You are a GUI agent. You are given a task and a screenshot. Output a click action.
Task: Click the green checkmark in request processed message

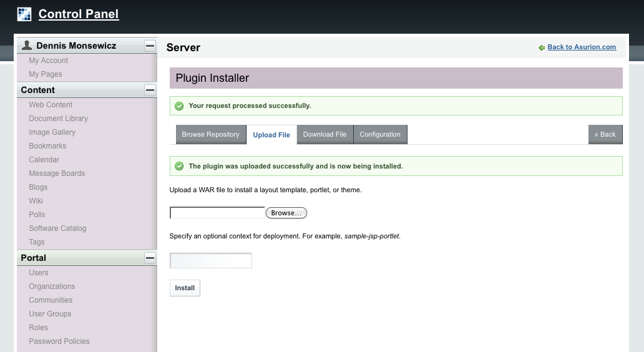click(179, 106)
